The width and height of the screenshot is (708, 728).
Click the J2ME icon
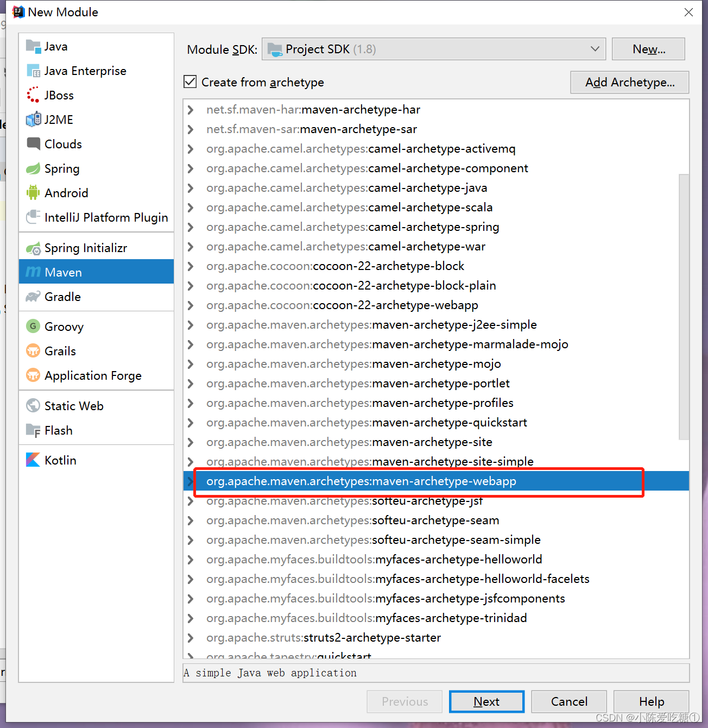click(33, 120)
